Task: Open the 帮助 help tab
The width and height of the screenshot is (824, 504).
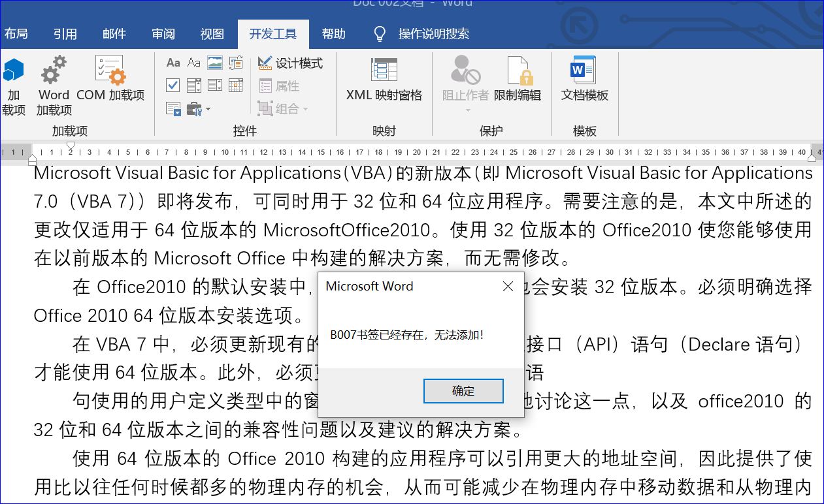Action: click(x=334, y=34)
